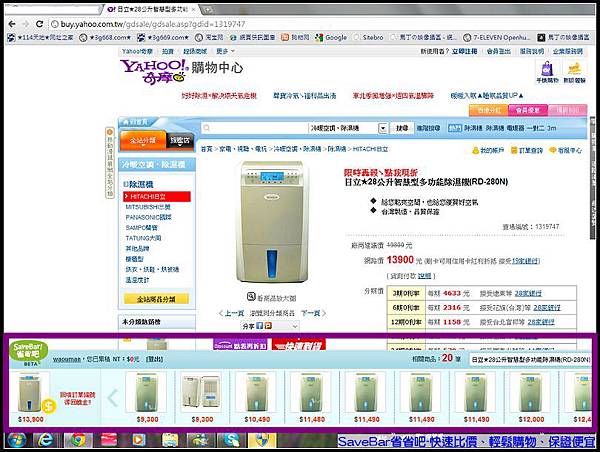Screen dimensions: 600x452
Task: Select the light pink tab above search bar
Action: (x=567, y=110)
